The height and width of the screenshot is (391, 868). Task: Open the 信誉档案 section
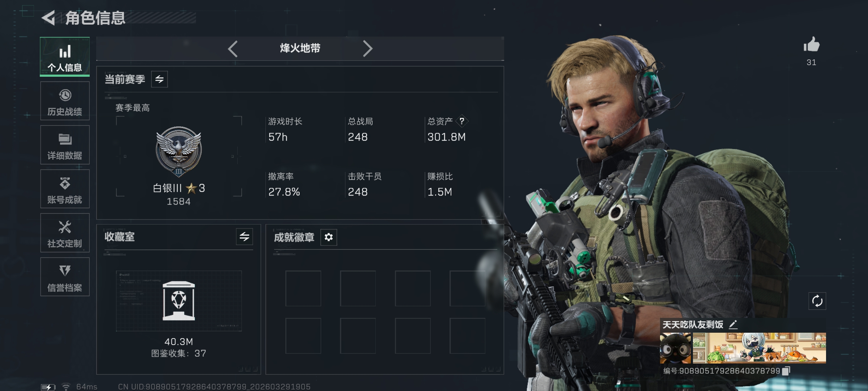point(65,277)
